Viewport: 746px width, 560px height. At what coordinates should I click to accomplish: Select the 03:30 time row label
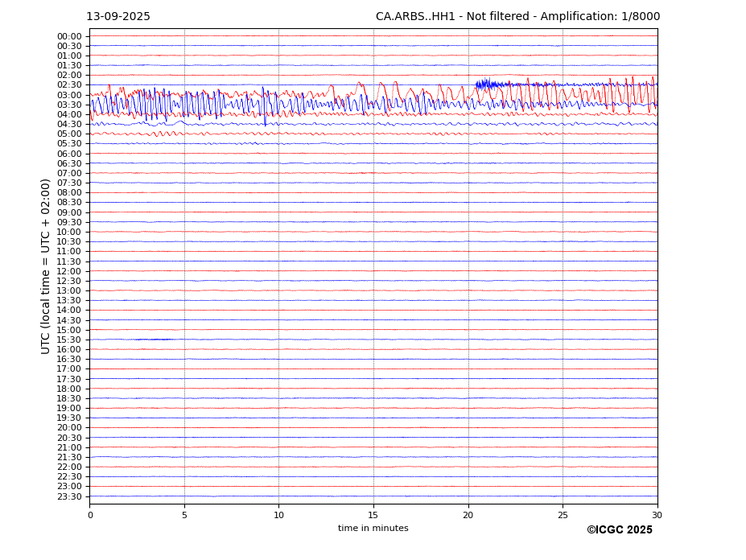(x=69, y=105)
